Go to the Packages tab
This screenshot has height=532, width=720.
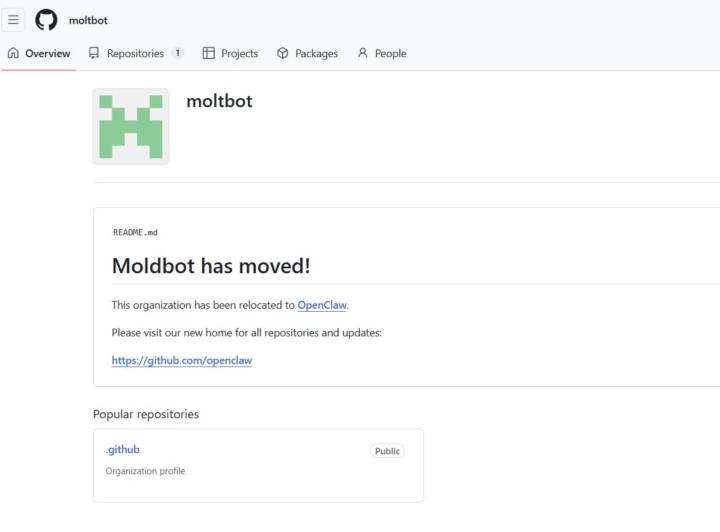(316, 53)
